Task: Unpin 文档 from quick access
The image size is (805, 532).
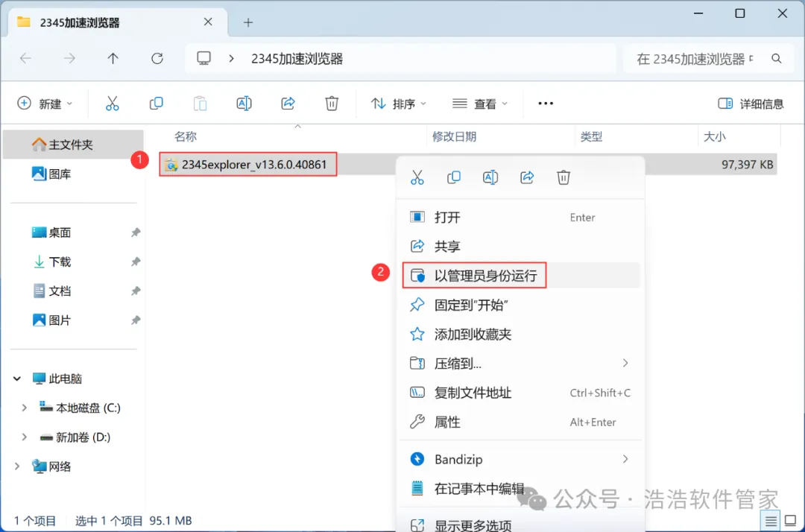Action: pos(136,291)
